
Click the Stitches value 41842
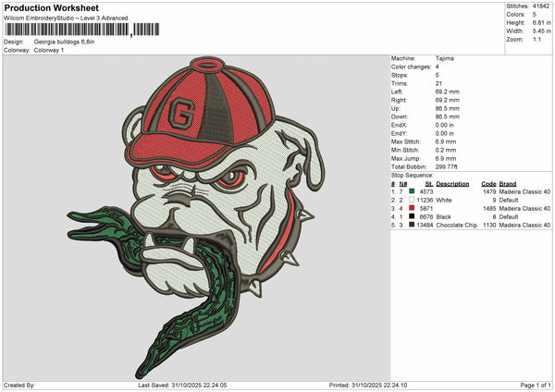[541, 6]
